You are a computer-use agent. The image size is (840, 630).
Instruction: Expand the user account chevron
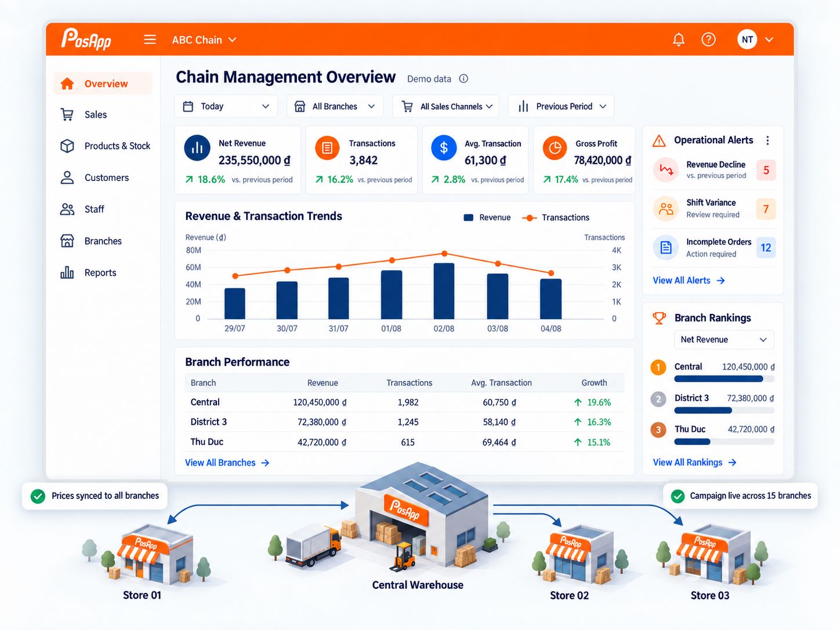[769, 39]
